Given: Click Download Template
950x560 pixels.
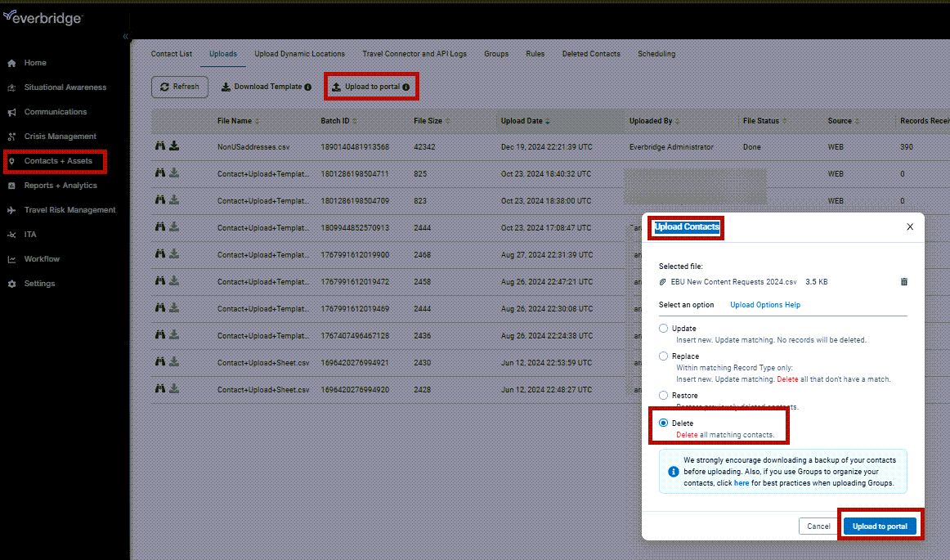Looking at the screenshot, I should coord(261,87).
